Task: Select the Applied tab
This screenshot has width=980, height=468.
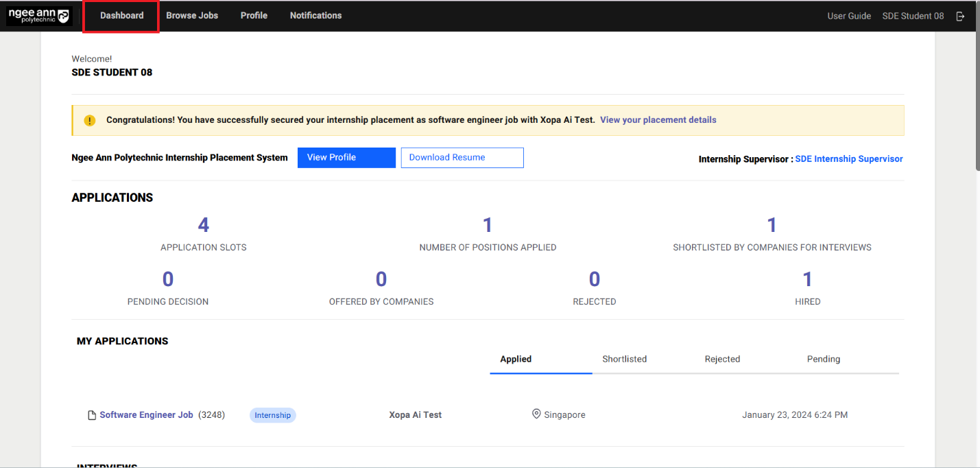Action: pyautogui.click(x=516, y=359)
